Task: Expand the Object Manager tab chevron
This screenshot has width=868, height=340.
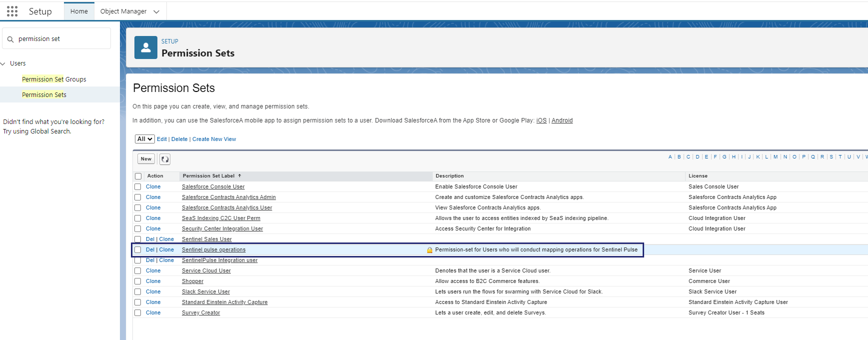Action: point(156,11)
